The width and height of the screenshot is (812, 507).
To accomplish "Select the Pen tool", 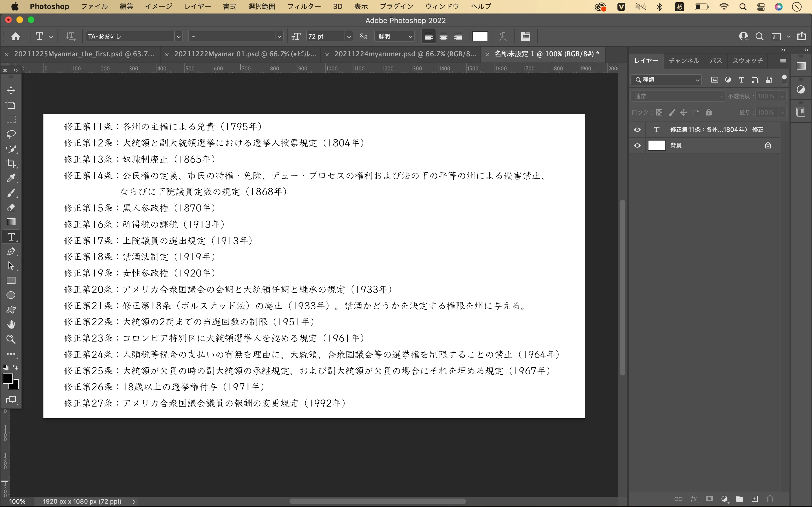I will coord(11,252).
